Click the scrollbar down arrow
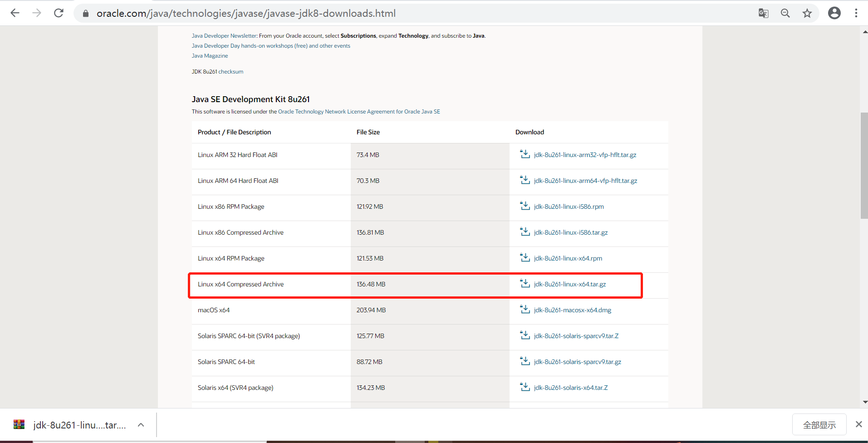868x443 pixels. (x=864, y=402)
